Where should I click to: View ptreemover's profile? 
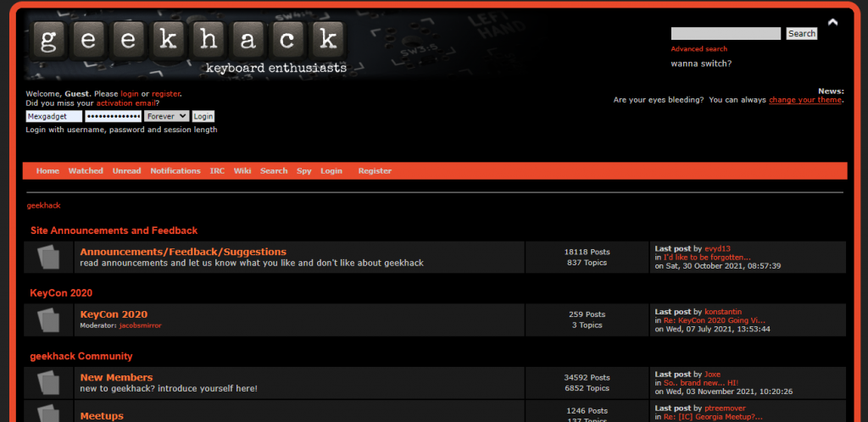click(726, 408)
